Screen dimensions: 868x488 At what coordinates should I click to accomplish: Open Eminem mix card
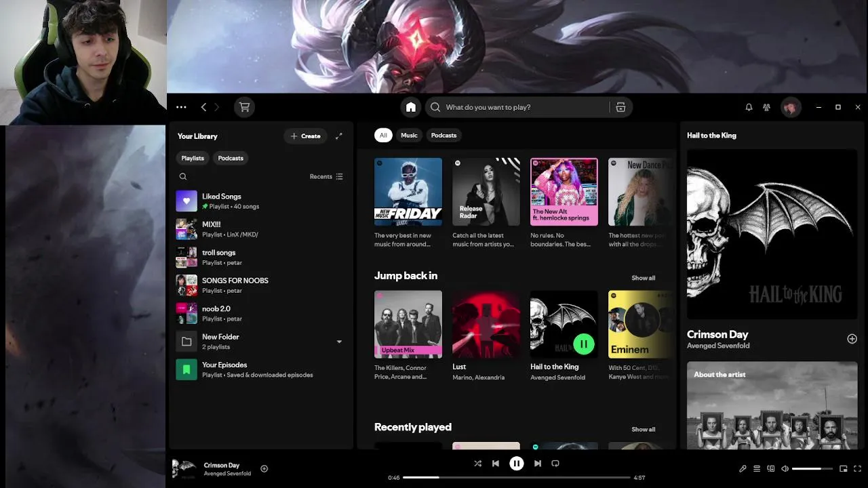[x=641, y=335]
